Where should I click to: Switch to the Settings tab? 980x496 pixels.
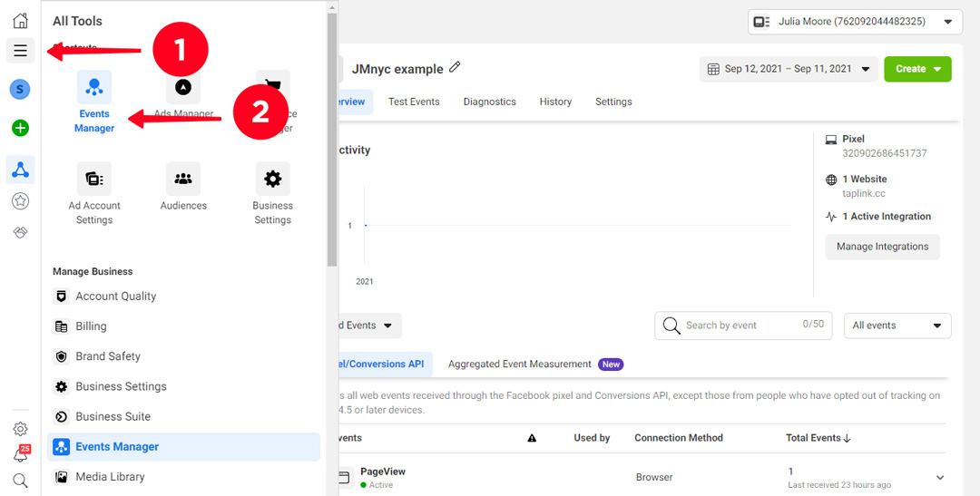point(613,102)
